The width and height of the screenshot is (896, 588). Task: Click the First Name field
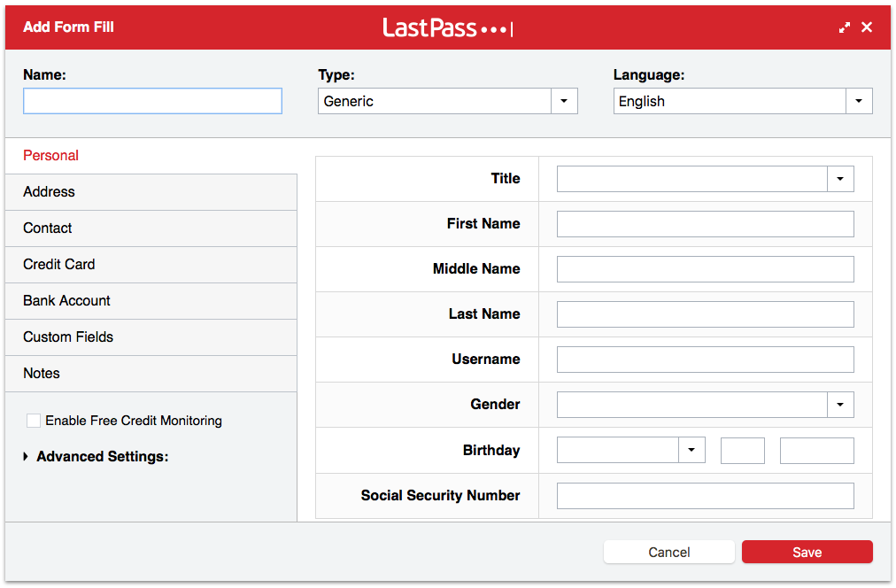pos(705,224)
